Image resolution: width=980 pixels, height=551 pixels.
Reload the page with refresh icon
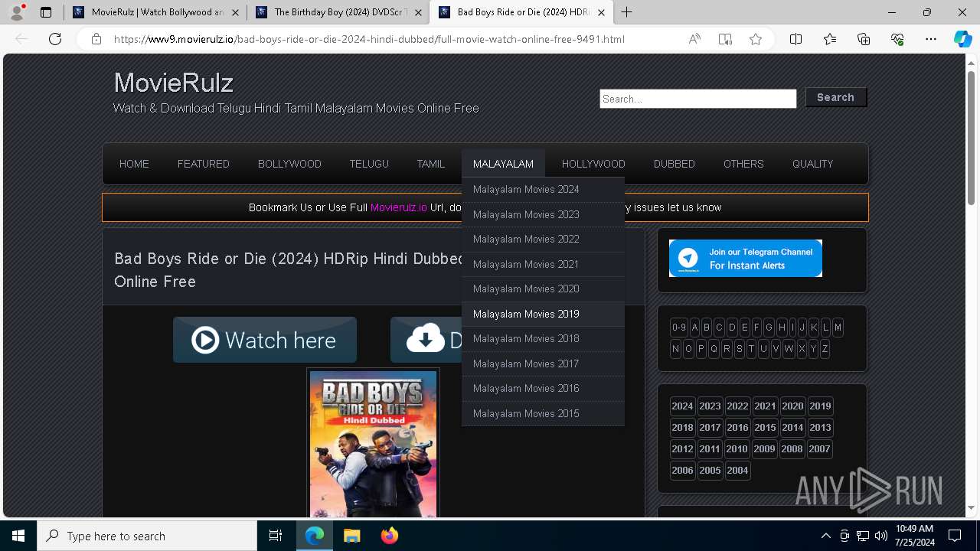pos(55,39)
